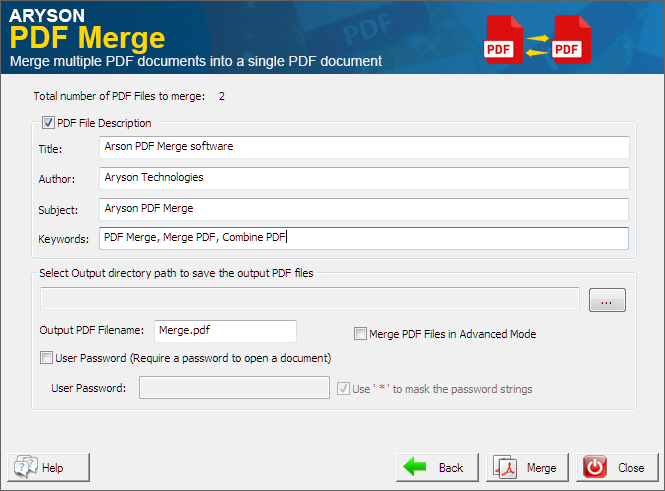Click the output directory path field
Viewport: 665px width, 491px height.
(x=310, y=299)
